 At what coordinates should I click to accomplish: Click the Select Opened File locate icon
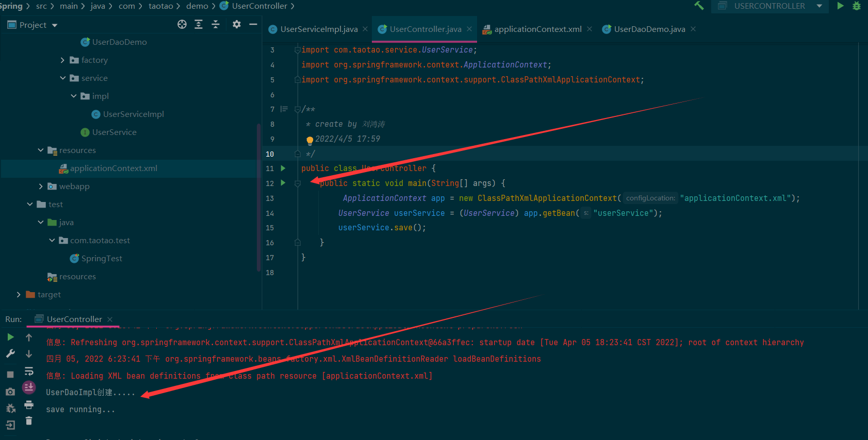[x=182, y=24]
